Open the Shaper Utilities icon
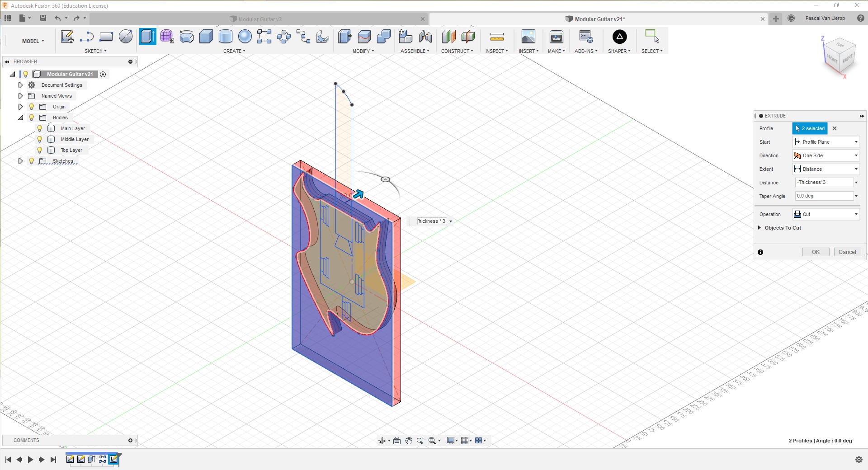The width and height of the screenshot is (868, 470). tap(619, 37)
